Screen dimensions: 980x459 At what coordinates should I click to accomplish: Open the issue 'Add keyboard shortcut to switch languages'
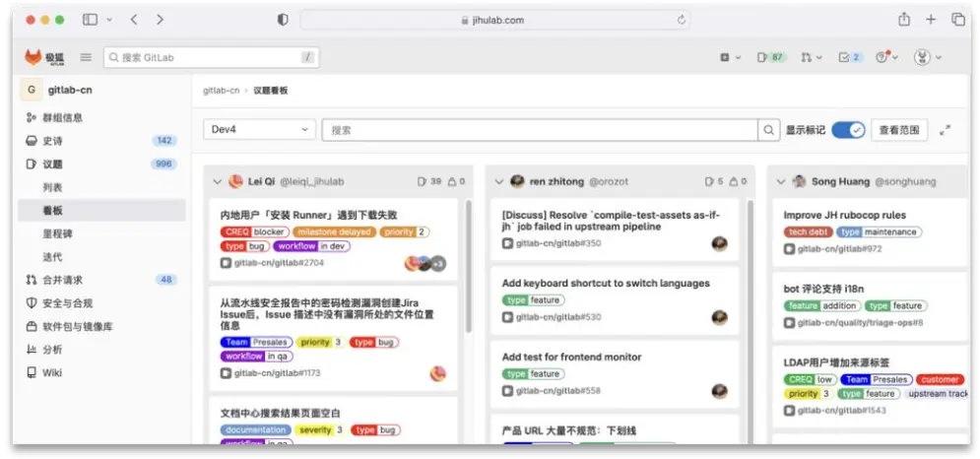[606, 284]
